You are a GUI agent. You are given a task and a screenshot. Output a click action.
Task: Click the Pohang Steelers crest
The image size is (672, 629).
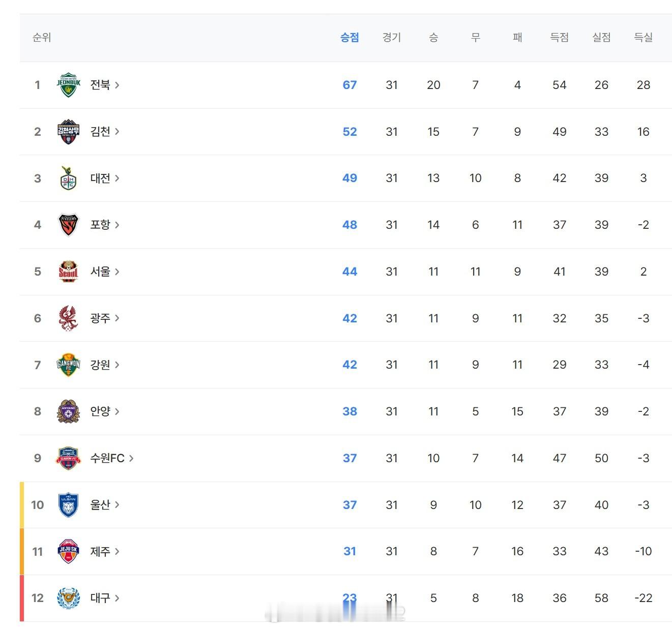pos(68,225)
